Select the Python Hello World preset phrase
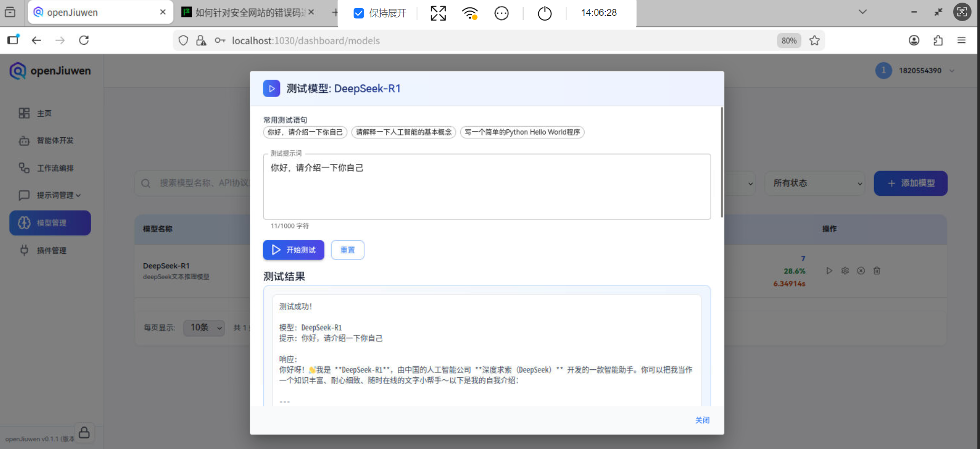The height and width of the screenshot is (449, 980). click(522, 132)
